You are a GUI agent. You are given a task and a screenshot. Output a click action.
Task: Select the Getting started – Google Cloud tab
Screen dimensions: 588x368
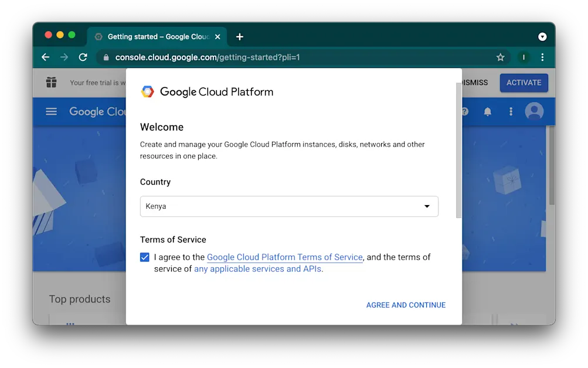point(157,37)
